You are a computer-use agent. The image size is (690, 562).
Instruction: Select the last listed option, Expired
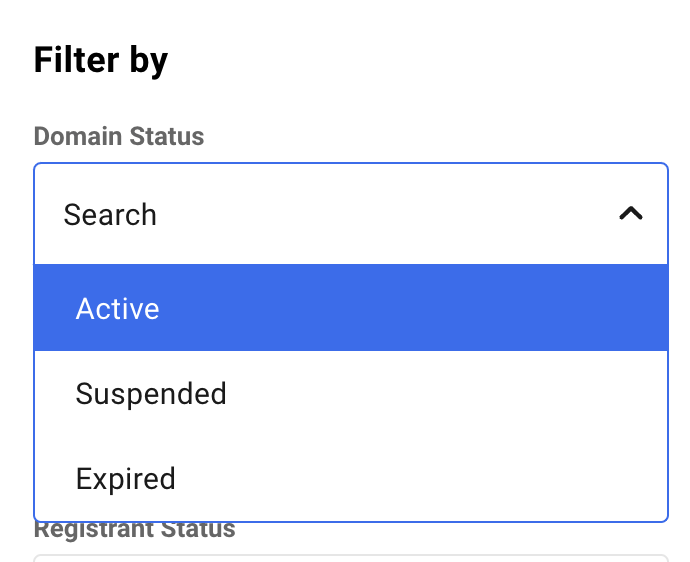[x=351, y=478]
